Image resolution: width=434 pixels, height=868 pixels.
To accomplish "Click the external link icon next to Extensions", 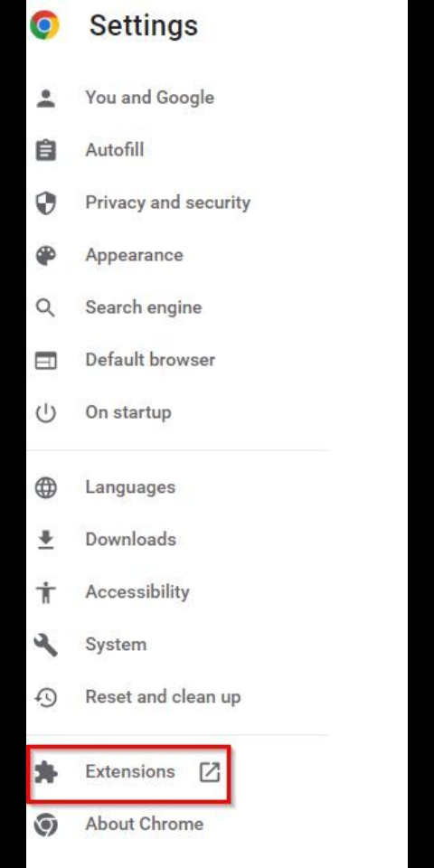I will click(209, 771).
